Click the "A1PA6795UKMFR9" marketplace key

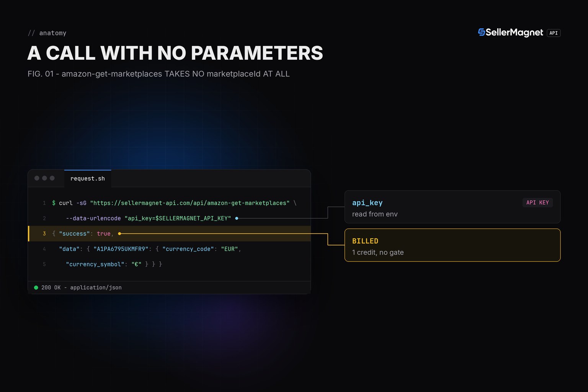121,249
